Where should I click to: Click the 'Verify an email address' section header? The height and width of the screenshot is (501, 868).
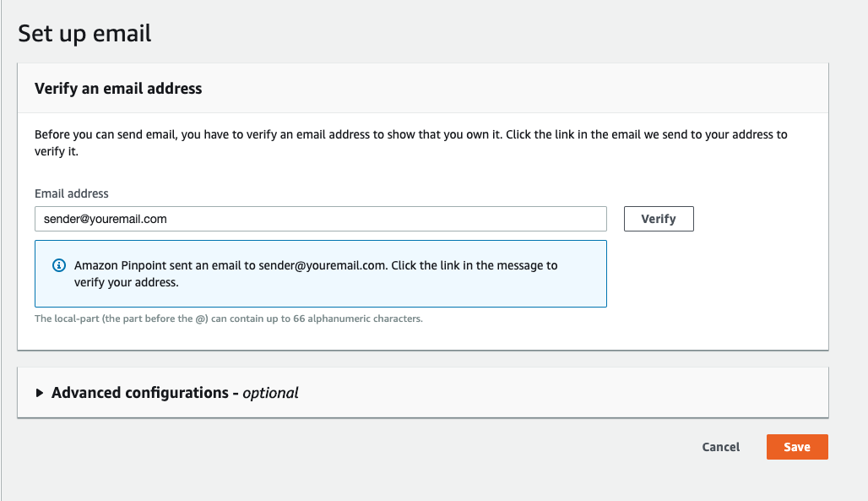coord(118,89)
